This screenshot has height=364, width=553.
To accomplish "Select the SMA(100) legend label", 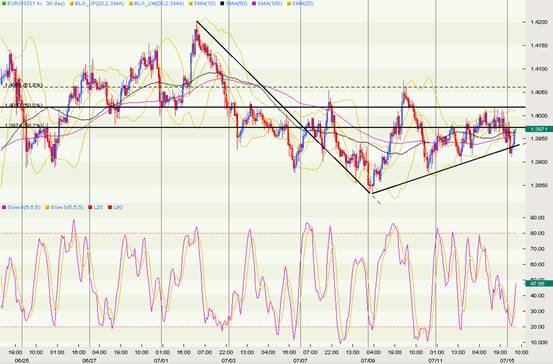I will pyautogui.click(x=271, y=4).
